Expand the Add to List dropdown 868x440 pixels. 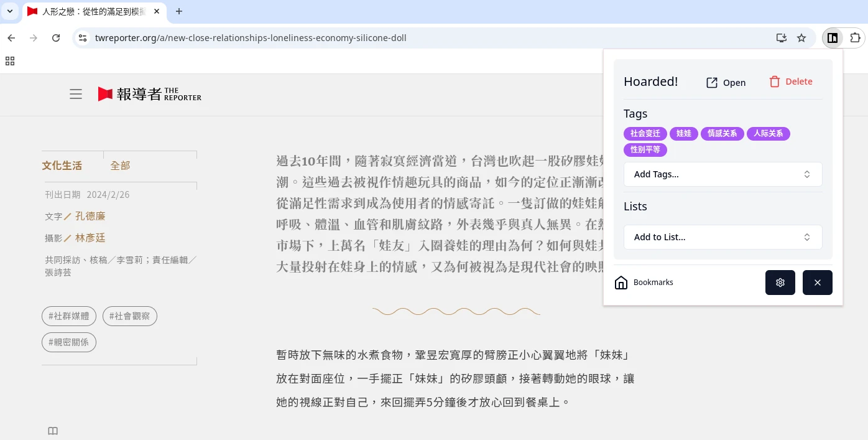pyautogui.click(x=723, y=237)
